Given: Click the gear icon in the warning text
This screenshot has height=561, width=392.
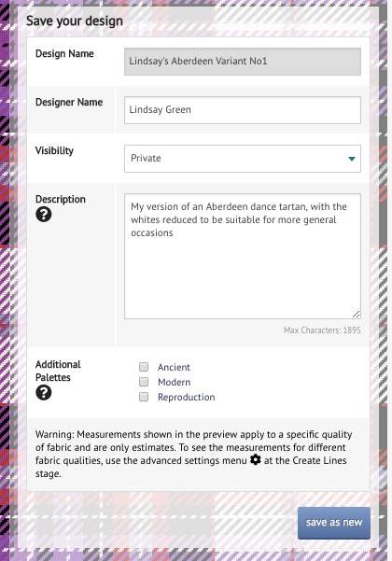Looking at the screenshot, I should [256, 460].
